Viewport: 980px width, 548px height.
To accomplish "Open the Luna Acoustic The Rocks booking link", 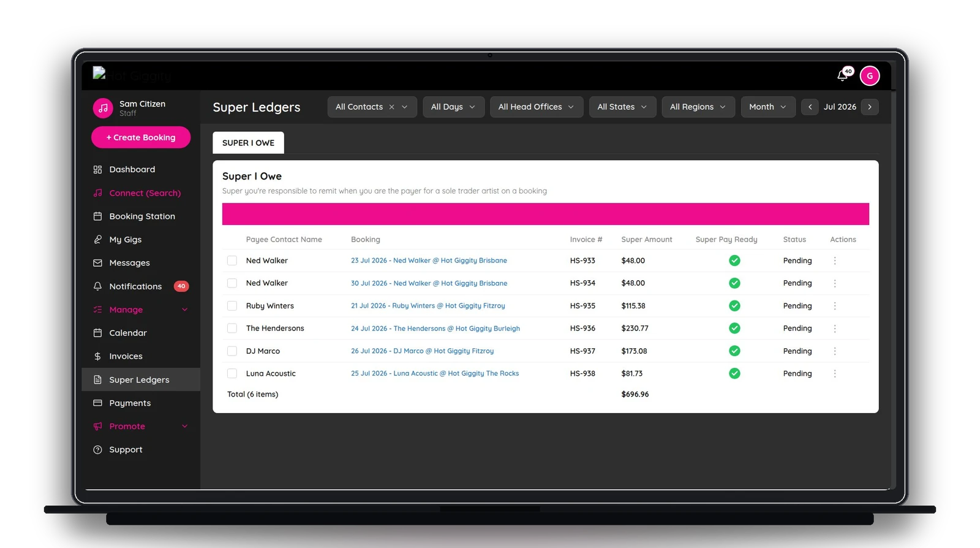I will click(435, 373).
